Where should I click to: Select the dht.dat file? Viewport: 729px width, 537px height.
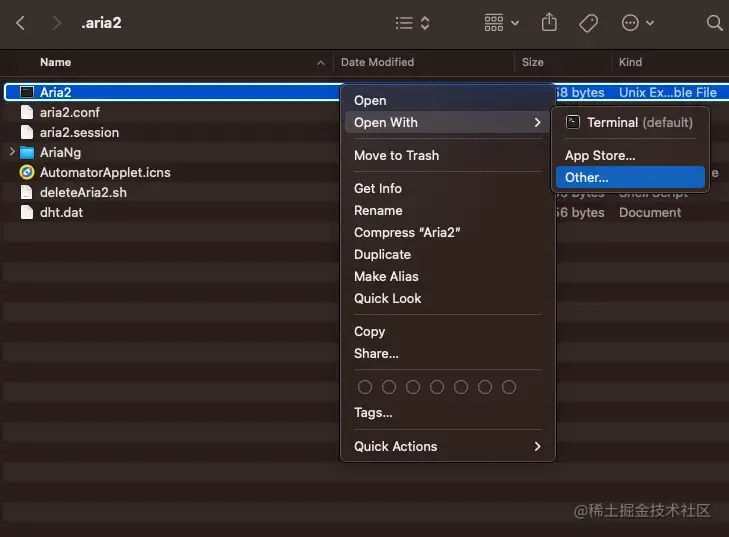click(61, 212)
